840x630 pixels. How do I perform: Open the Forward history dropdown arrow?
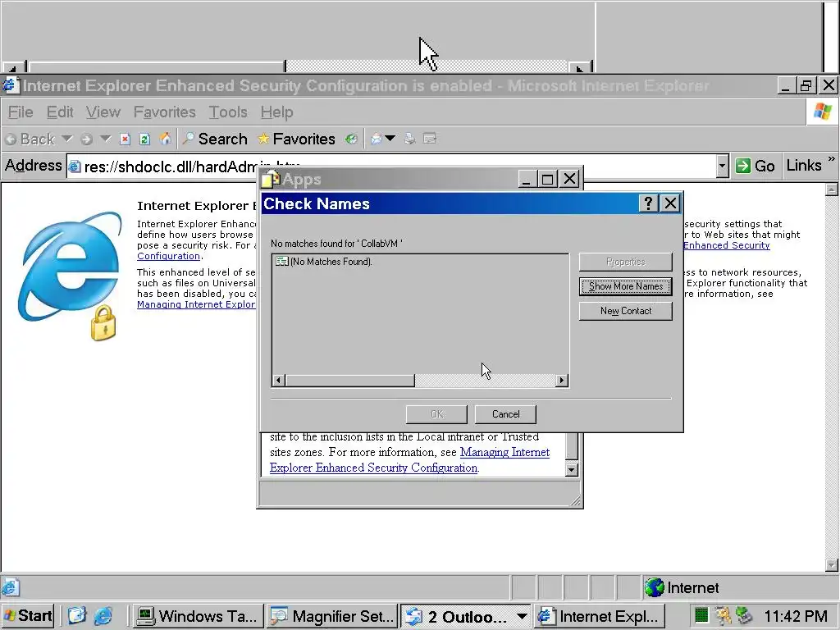[106, 139]
